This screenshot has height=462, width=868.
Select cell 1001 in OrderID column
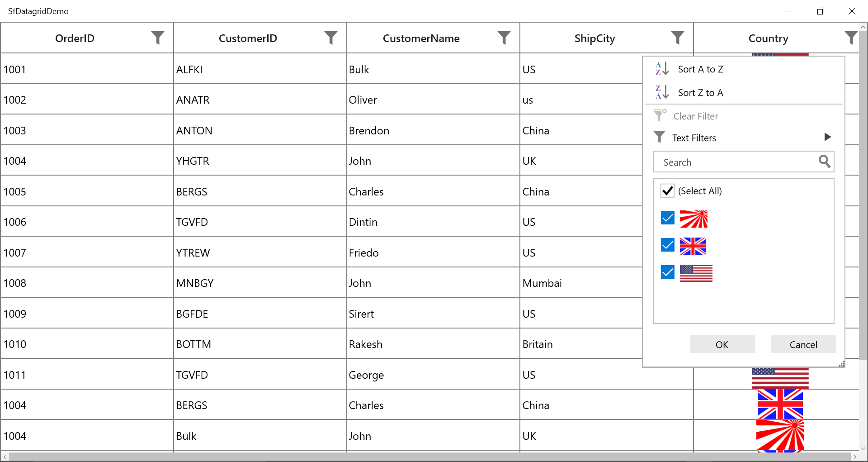tap(87, 69)
